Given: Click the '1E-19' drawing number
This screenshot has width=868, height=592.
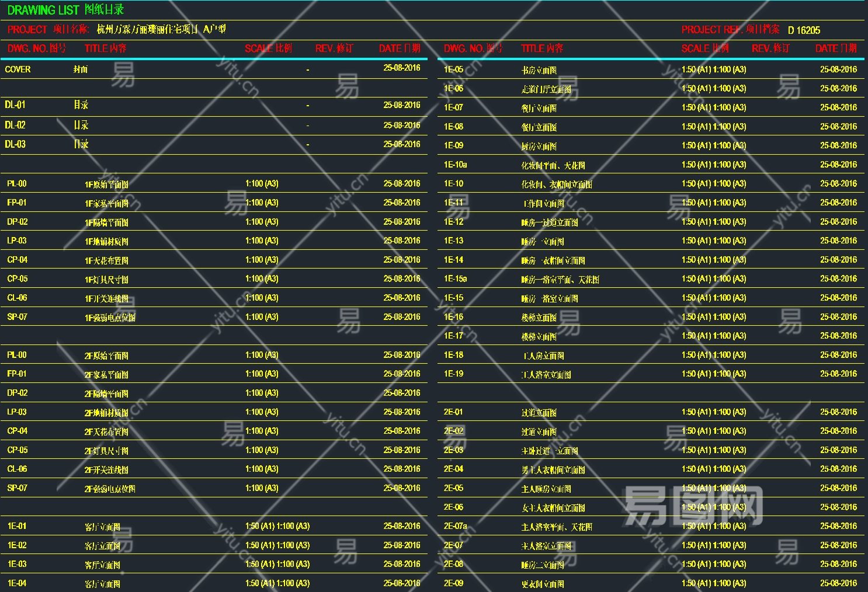Looking at the screenshot, I should (x=453, y=374).
